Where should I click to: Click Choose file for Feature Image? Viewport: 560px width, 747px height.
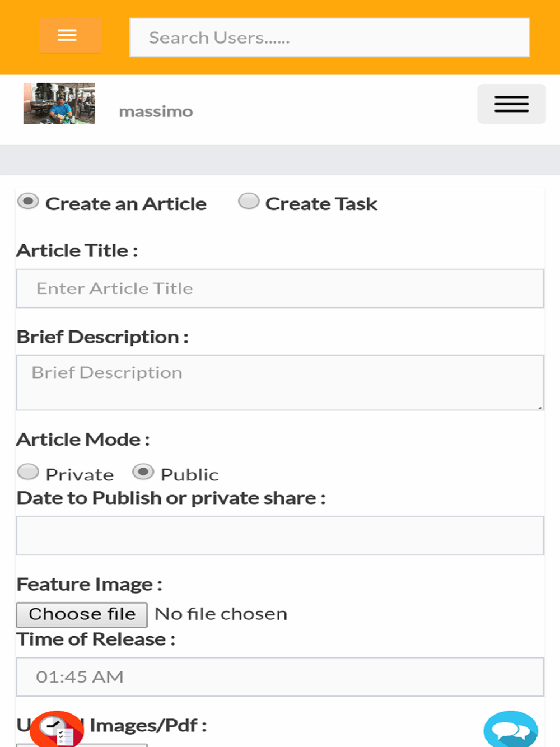82,615
